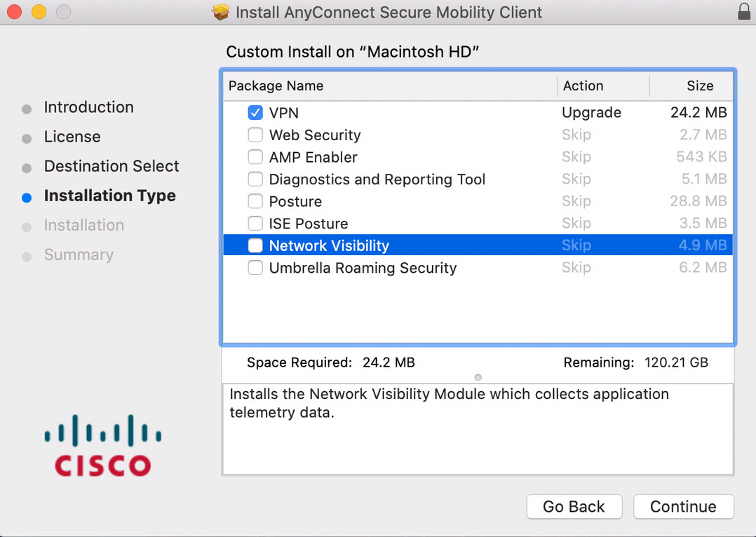Select Diagnostics and Reporting Tool row label
The width and height of the screenshot is (756, 537).
click(377, 179)
